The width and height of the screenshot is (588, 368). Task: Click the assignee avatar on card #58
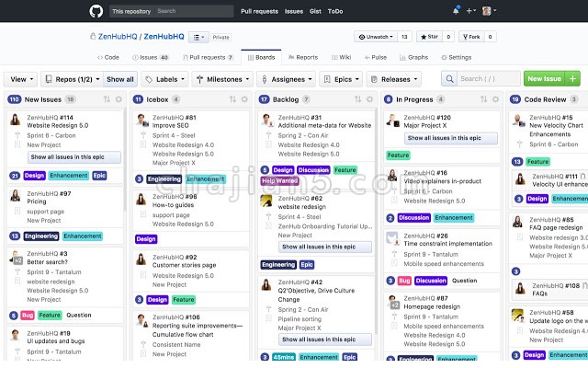tap(517, 315)
